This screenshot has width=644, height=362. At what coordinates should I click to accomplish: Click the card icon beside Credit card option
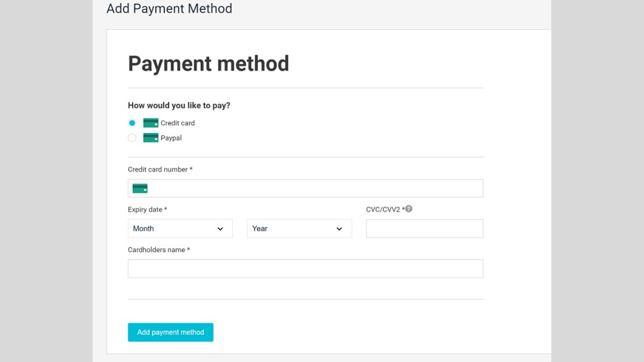pos(151,123)
